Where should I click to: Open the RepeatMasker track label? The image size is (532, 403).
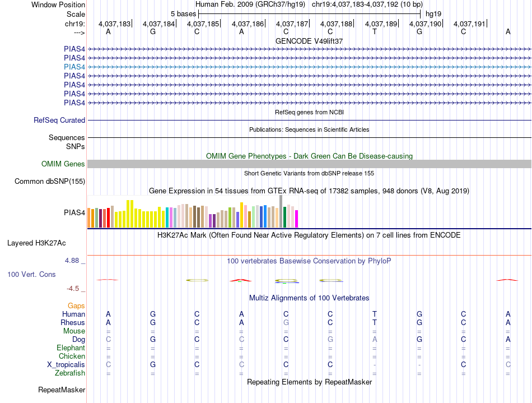tap(62, 390)
